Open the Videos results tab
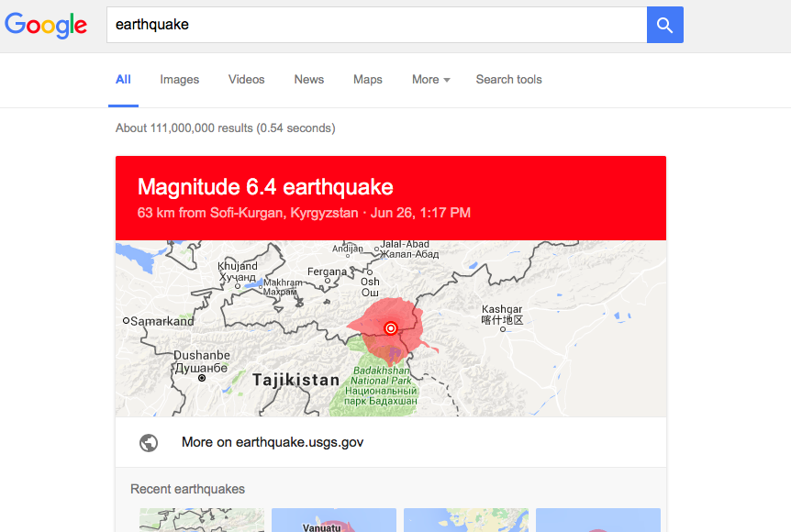Viewport: 791px width, 532px height. click(247, 80)
